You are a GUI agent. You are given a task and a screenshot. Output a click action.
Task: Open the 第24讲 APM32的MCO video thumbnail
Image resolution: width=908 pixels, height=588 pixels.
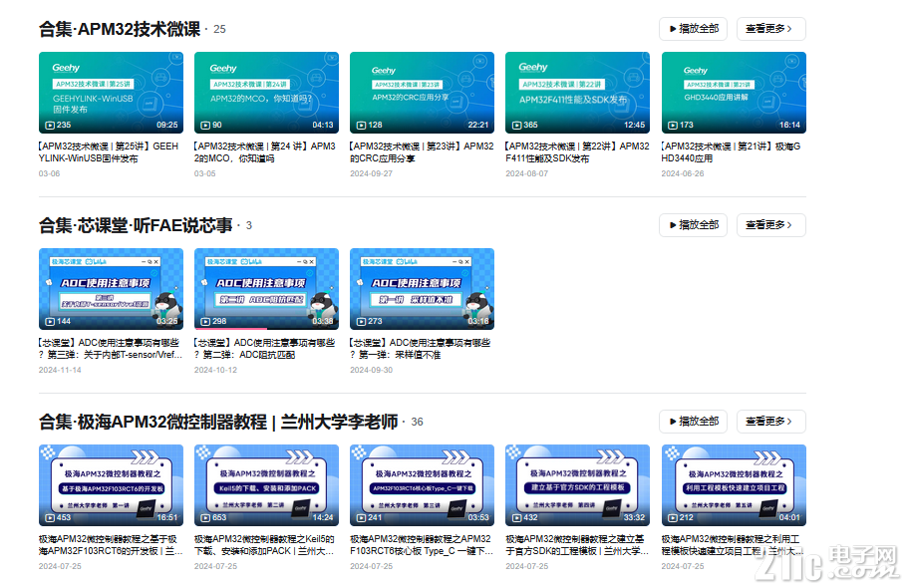pyautogui.click(x=266, y=93)
